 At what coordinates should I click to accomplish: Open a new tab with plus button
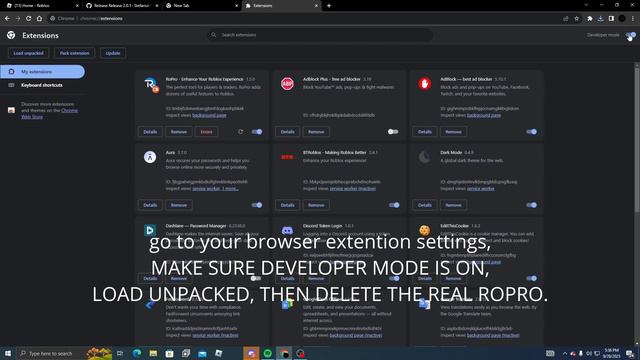click(329, 6)
